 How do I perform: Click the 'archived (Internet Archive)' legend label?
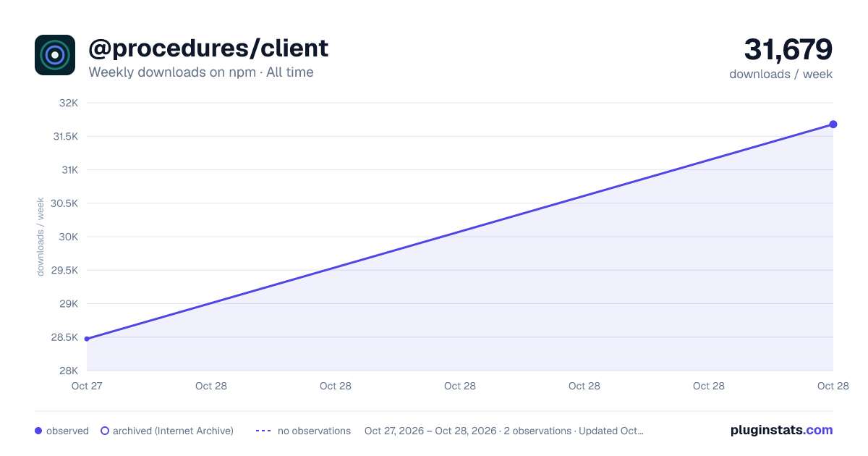click(173, 431)
